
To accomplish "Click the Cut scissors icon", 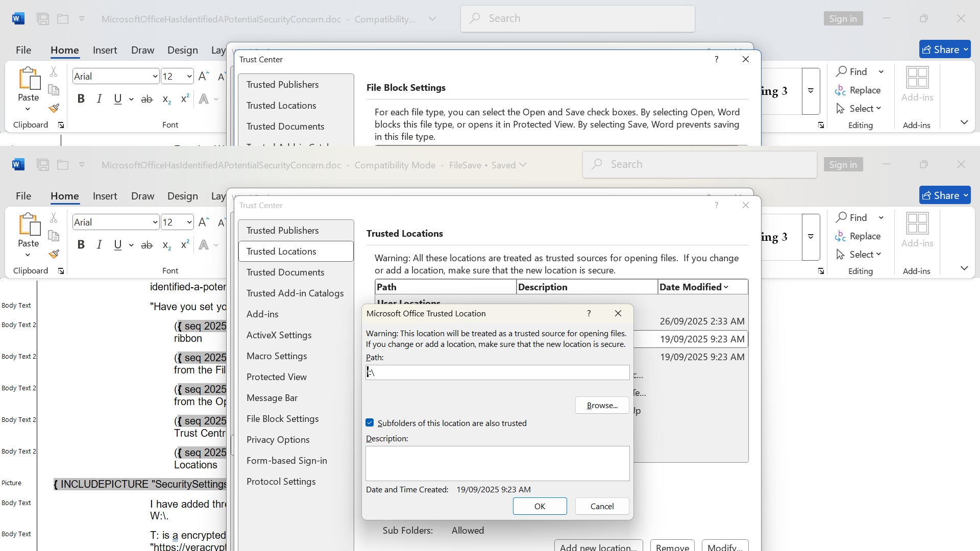I will click(x=53, y=217).
